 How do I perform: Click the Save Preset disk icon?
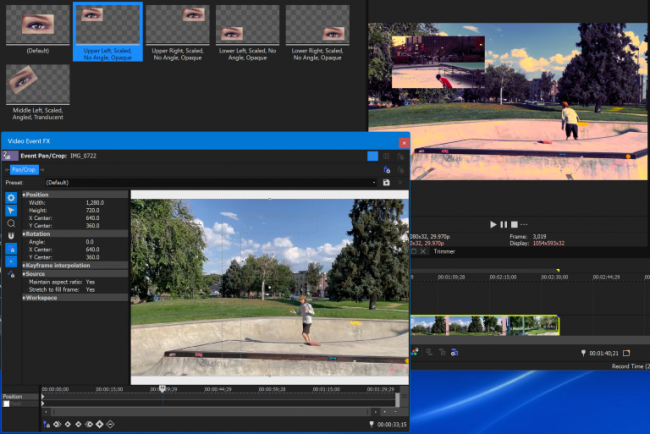pos(386,182)
